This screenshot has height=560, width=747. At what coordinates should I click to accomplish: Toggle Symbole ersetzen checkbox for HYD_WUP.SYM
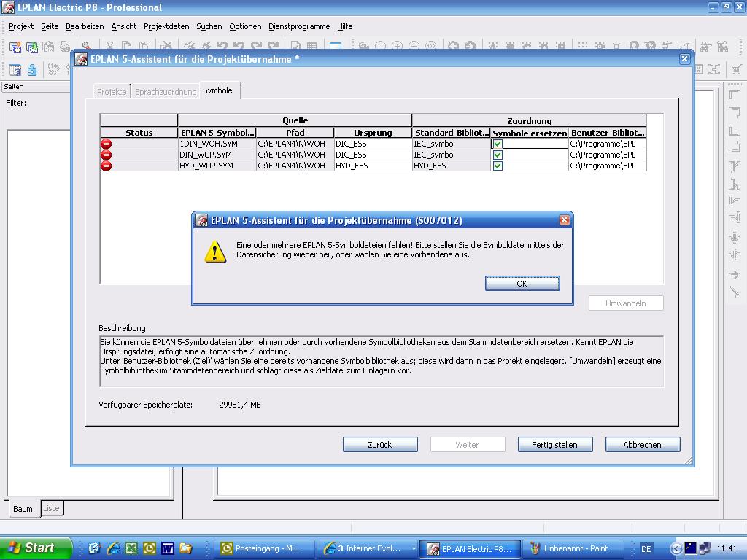498,166
